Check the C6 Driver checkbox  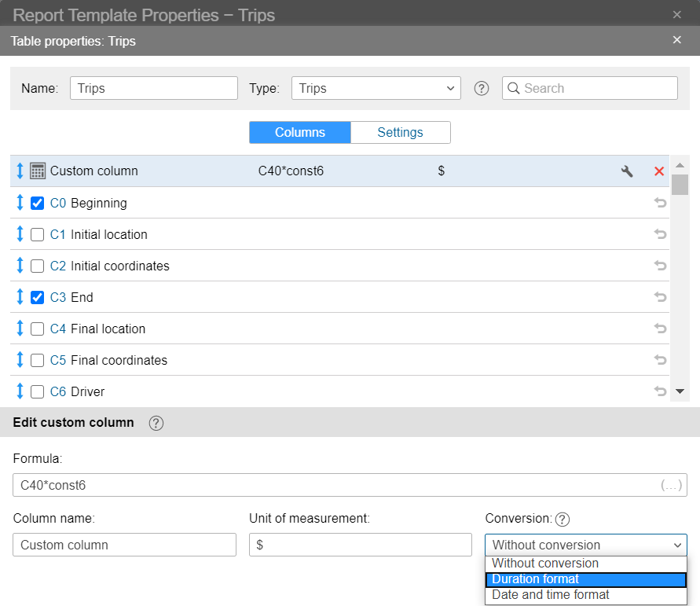point(37,391)
